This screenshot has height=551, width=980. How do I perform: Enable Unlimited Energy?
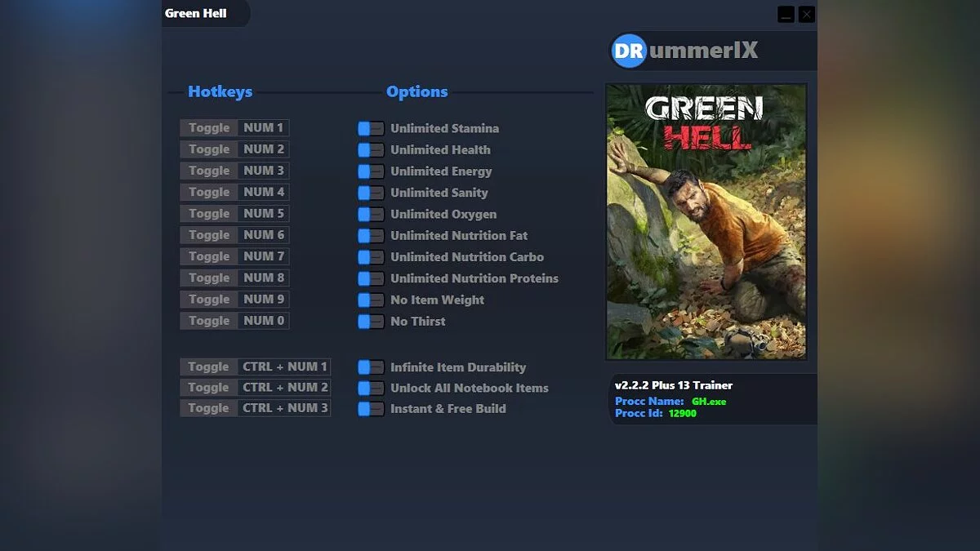click(x=370, y=171)
